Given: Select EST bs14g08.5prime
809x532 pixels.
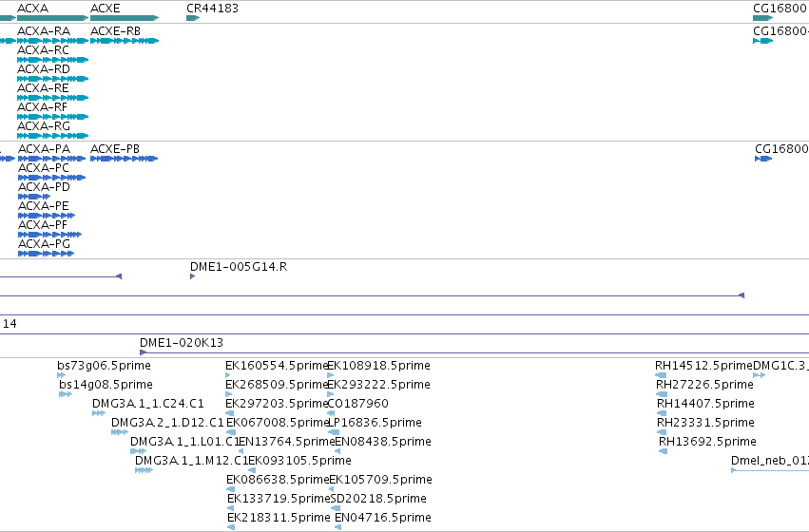Looking at the screenshot, I should coord(66,394).
